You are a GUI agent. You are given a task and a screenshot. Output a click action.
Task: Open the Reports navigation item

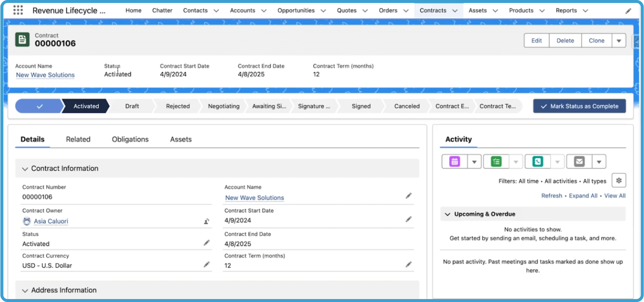tap(567, 10)
